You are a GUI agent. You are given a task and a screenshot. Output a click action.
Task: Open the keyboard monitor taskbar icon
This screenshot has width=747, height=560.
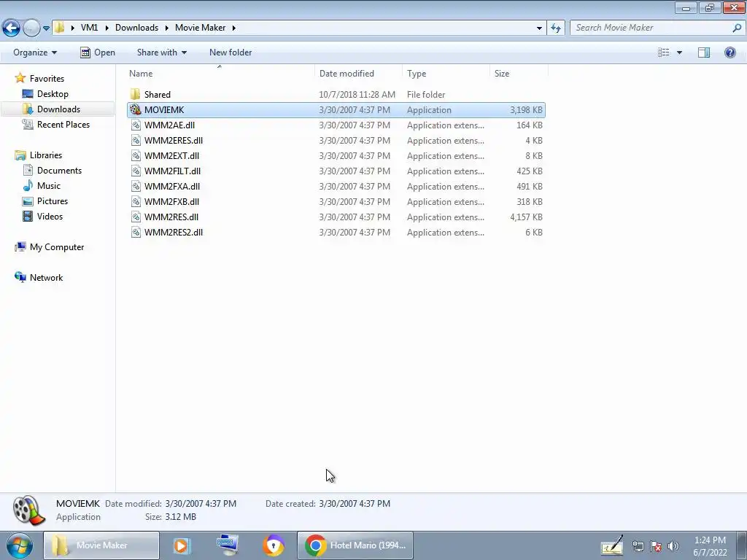coord(228,545)
